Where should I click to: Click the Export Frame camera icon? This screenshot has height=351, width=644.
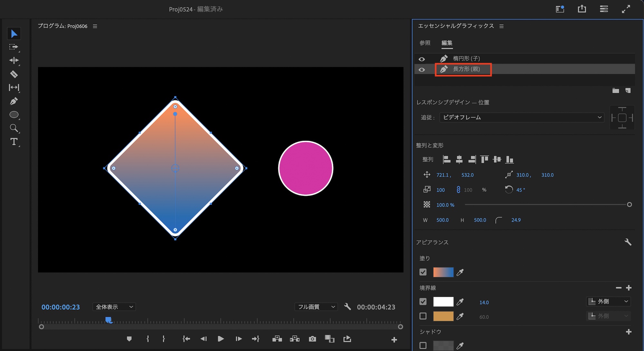pyautogui.click(x=312, y=339)
